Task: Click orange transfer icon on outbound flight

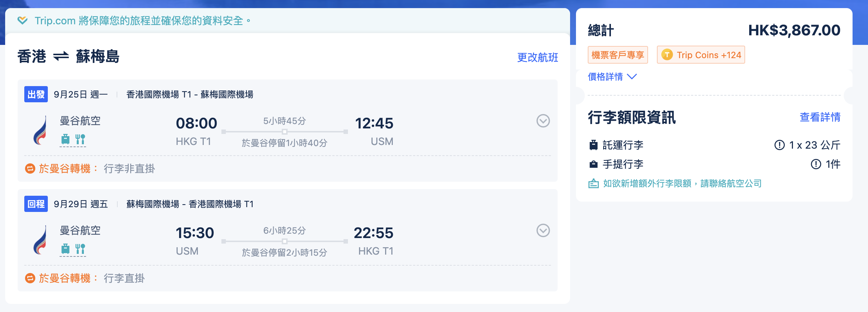Action: click(30, 169)
